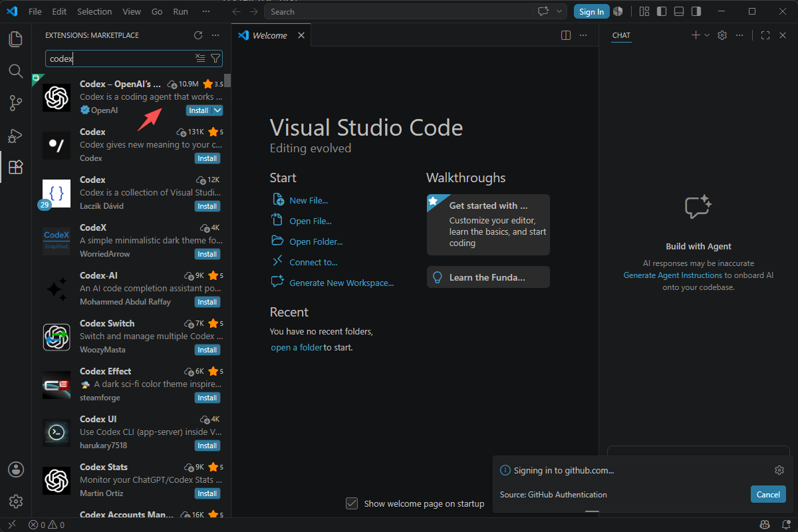The height and width of the screenshot is (532, 798).
Task: Open the Accounts icon in activity bar
Action: (x=15, y=469)
